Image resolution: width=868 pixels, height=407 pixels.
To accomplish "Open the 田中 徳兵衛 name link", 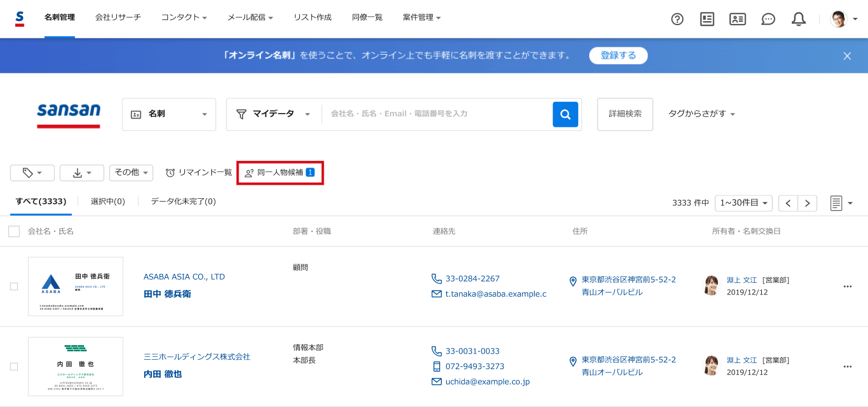I will 167,294.
